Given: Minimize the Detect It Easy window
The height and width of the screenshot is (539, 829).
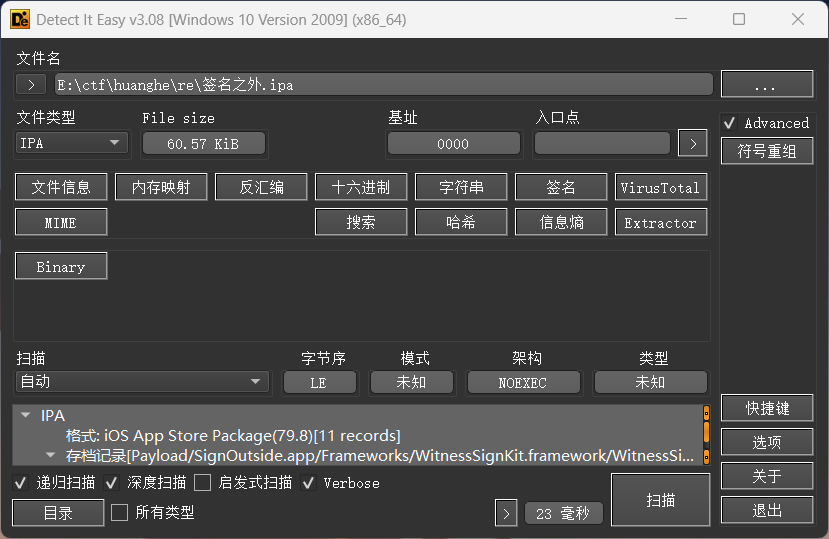Looking at the screenshot, I should (681, 20).
